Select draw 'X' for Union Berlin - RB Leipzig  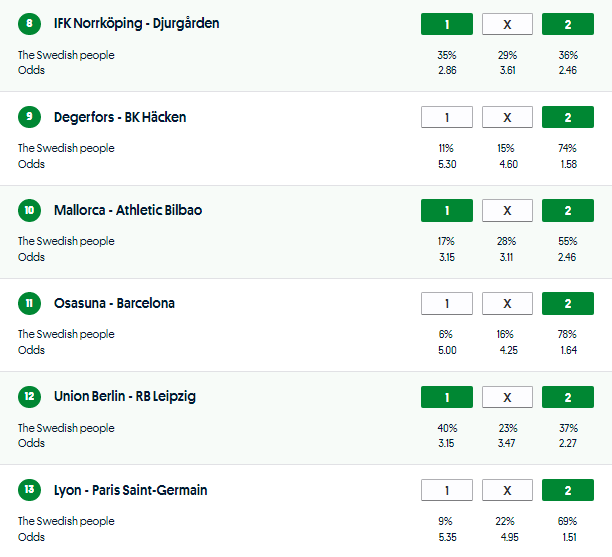click(x=507, y=398)
